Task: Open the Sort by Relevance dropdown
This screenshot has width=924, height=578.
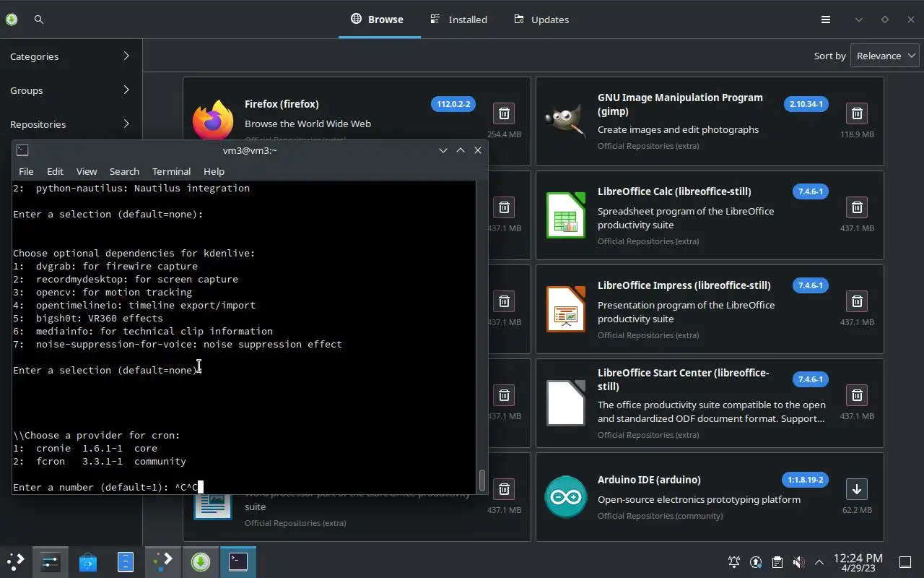Action: pyautogui.click(x=885, y=56)
